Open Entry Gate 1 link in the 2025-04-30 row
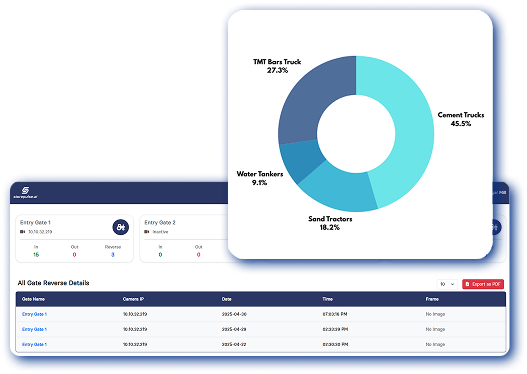The width and height of the screenshot is (527, 374). tap(34, 314)
